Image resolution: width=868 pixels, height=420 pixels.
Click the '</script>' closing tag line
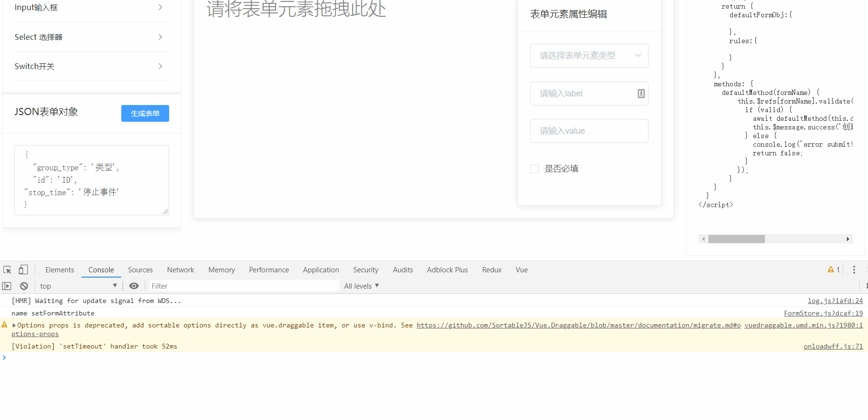[716, 205]
